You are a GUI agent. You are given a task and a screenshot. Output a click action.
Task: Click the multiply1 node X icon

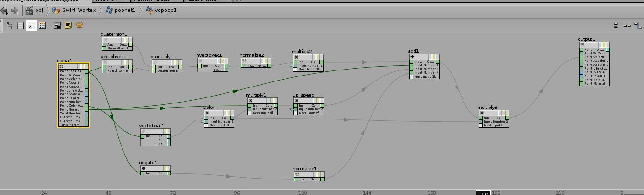coord(250,100)
